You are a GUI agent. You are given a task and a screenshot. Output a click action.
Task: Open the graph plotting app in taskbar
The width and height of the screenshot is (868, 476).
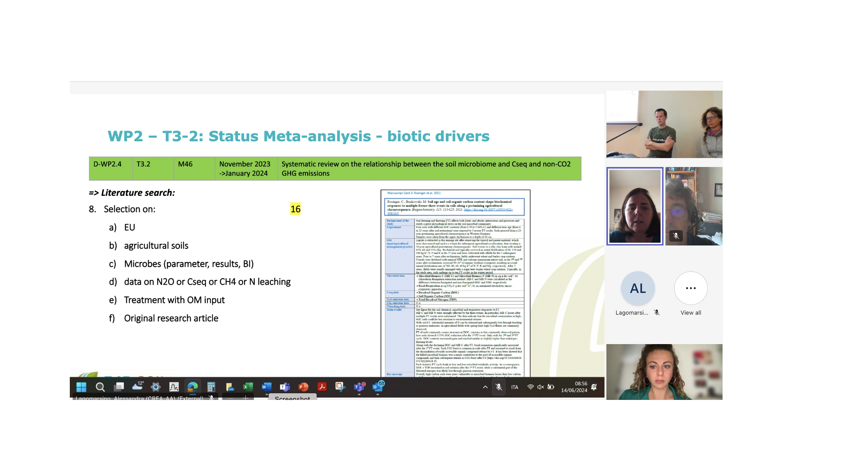(174, 387)
